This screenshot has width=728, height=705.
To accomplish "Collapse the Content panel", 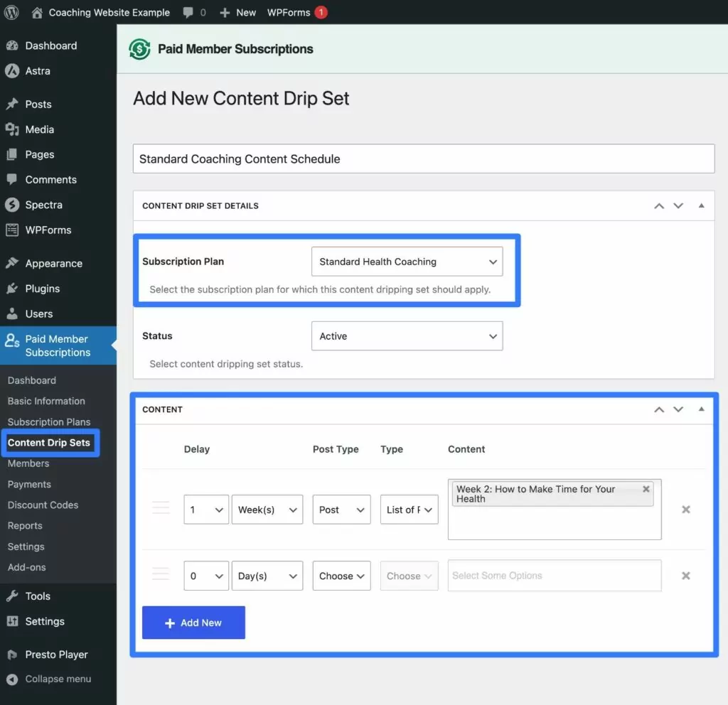I will click(x=702, y=409).
